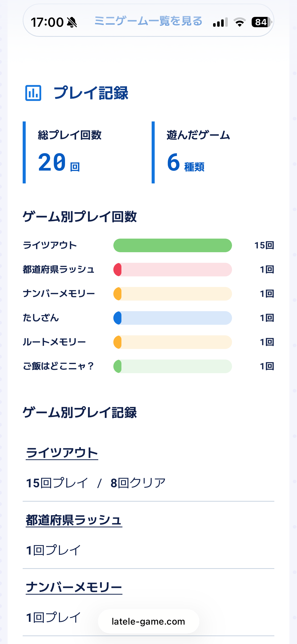Screen dimensions: 297x644
Task: Click the orange ナンバーメモリー progress bar
Action: pos(173,294)
